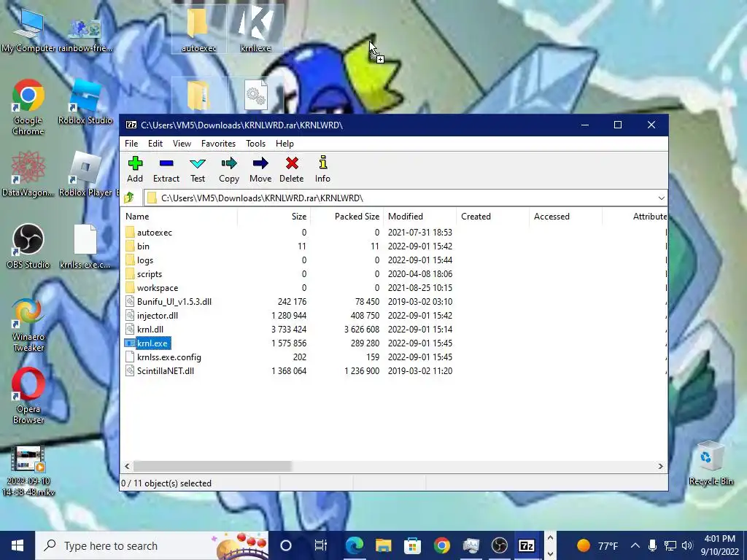Select the Opera Browser desktop shortcut
The width and height of the screenshot is (747, 560).
point(28,395)
